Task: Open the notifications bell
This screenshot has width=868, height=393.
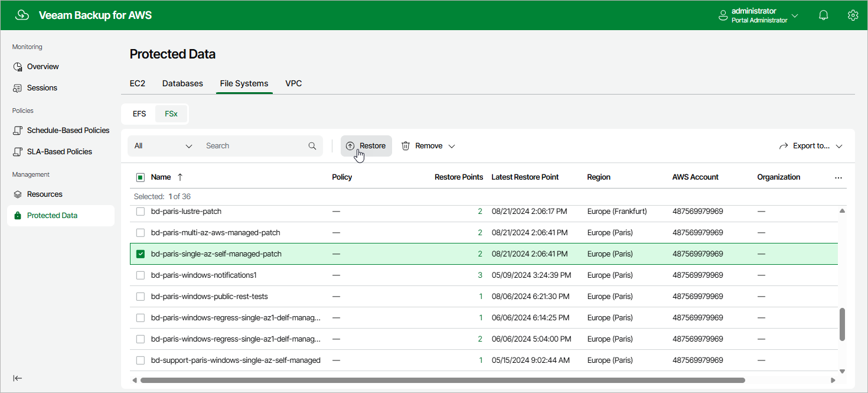Action: (824, 15)
